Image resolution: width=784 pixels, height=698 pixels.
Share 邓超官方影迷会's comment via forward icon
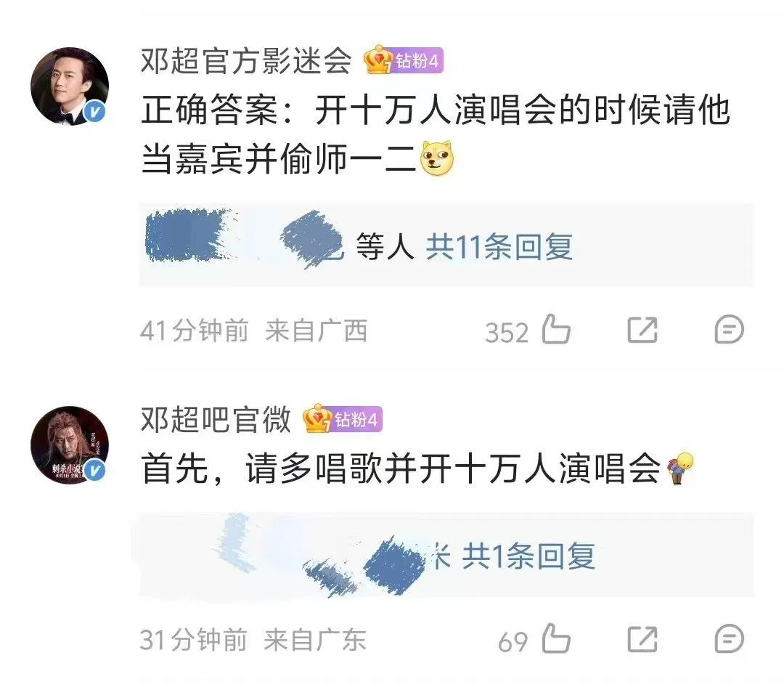[642, 330]
